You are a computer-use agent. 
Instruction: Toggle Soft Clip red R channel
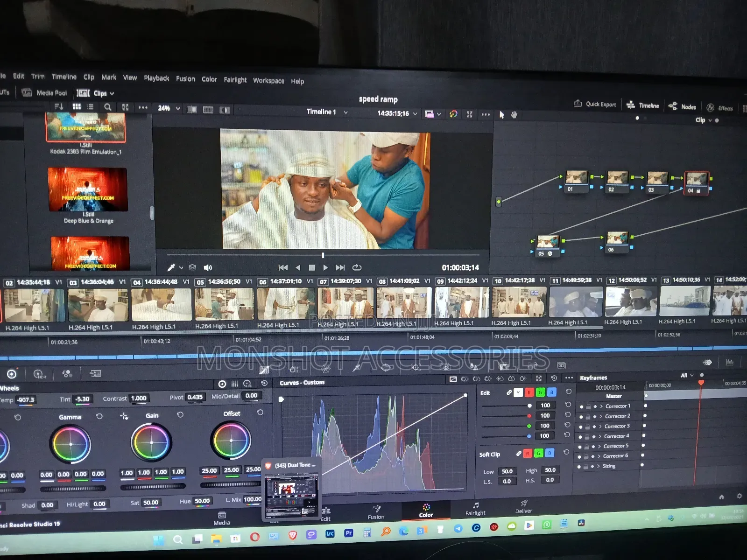(x=528, y=453)
